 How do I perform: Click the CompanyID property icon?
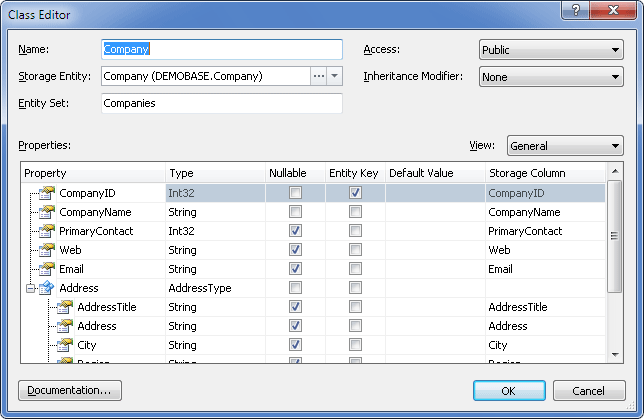point(47,193)
